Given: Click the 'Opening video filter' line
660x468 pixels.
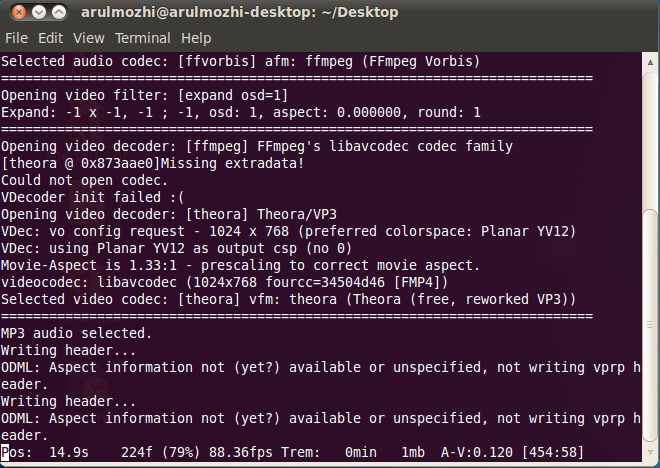Looking at the screenshot, I should pos(144,96).
